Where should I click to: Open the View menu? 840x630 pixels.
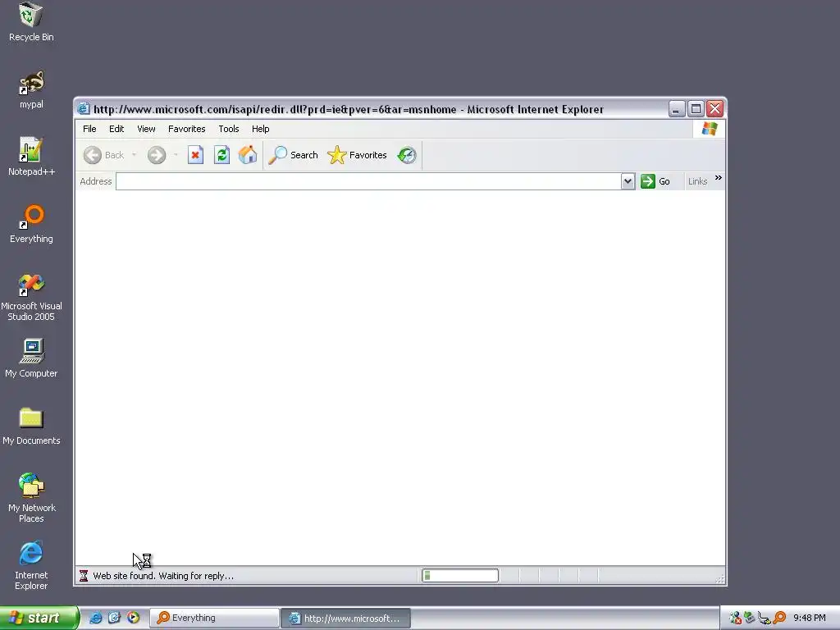[x=146, y=129]
